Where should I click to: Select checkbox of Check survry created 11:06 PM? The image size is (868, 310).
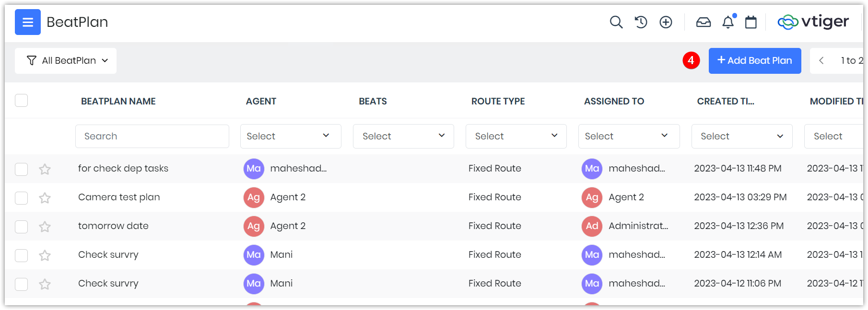point(22,284)
